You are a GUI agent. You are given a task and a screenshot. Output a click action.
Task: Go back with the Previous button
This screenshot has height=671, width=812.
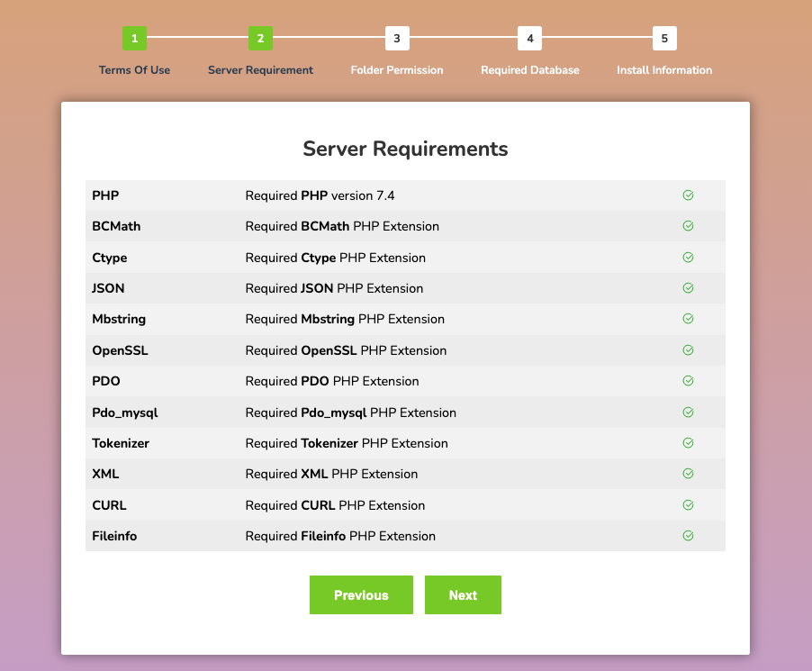click(362, 594)
